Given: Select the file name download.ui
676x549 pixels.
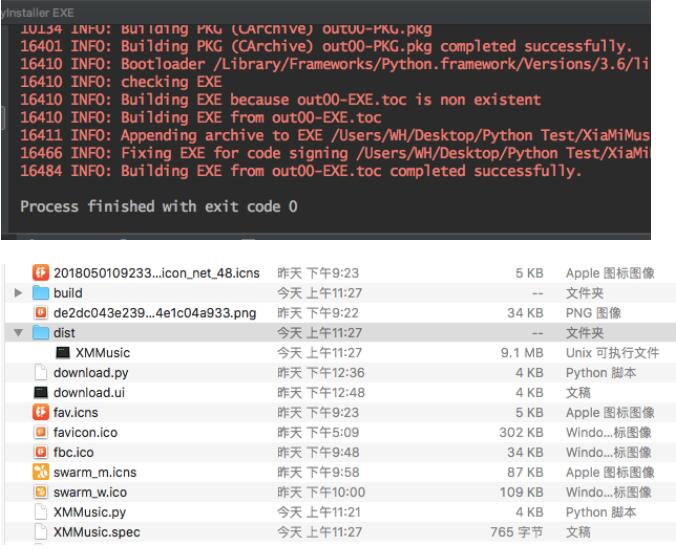Looking at the screenshot, I should 89,392.
